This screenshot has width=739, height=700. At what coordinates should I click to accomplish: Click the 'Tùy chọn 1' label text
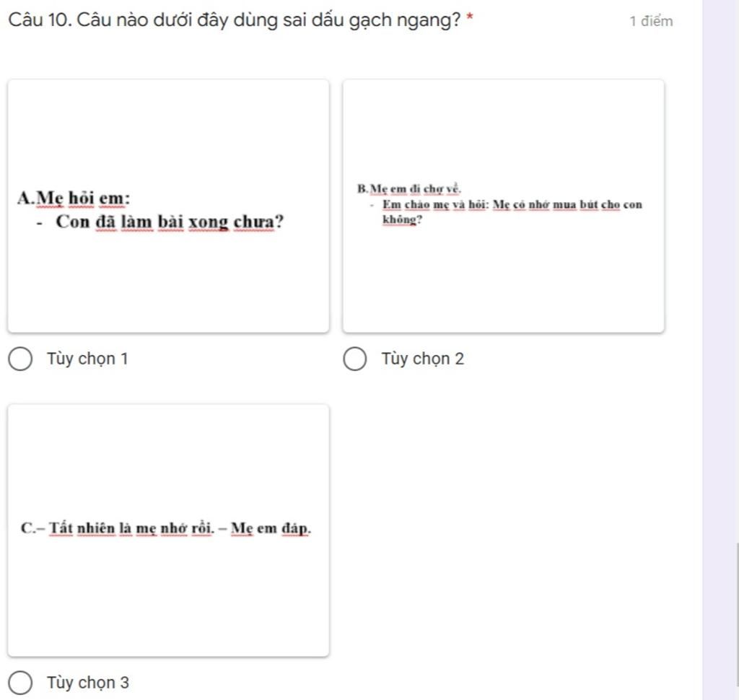[87, 359]
